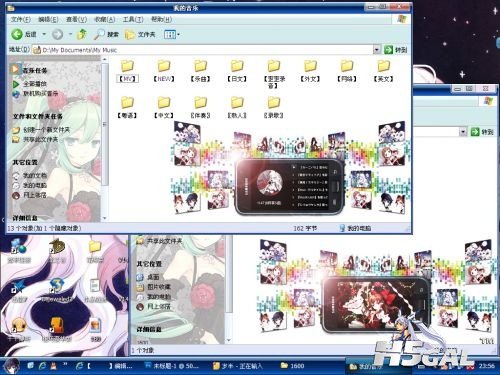The width and height of the screenshot is (500, 375).
Task: Click the first Internet Explorer quick-launch icon
Action: tap(42, 366)
